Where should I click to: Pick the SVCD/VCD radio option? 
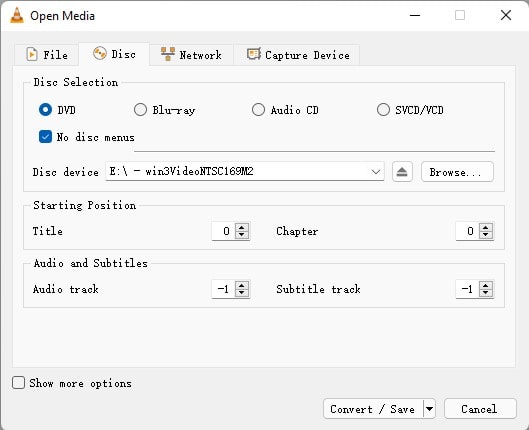pyautogui.click(x=383, y=110)
